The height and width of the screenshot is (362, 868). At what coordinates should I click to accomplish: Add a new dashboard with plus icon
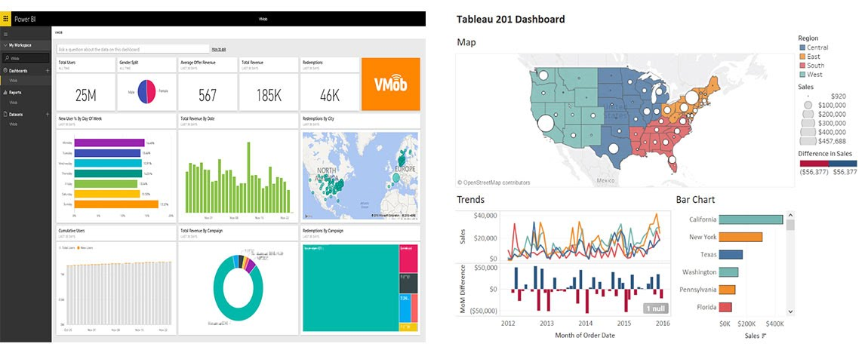47,71
